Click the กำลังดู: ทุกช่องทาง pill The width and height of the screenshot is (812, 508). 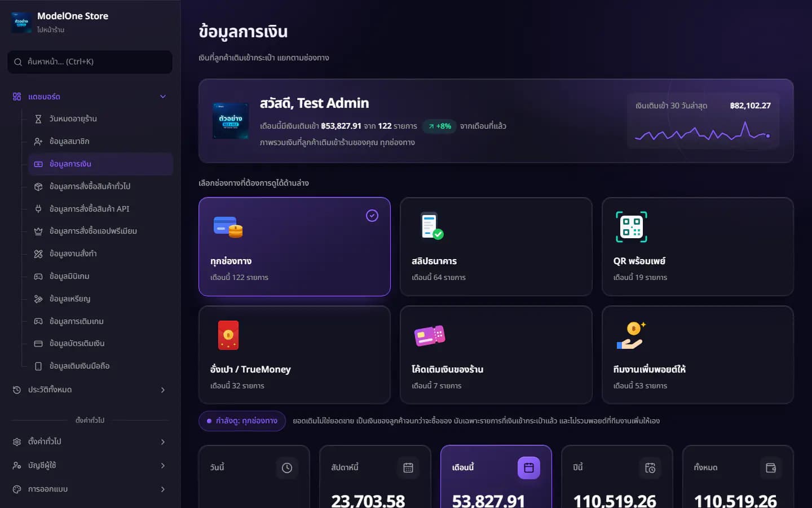[242, 421]
